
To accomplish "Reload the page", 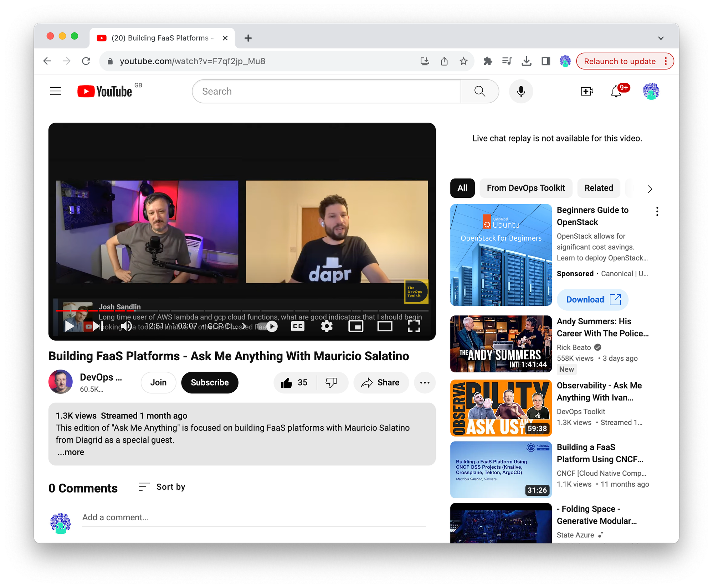I will (x=86, y=61).
